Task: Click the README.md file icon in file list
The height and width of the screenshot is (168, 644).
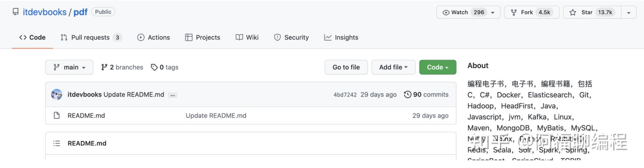Action: point(57,115)
